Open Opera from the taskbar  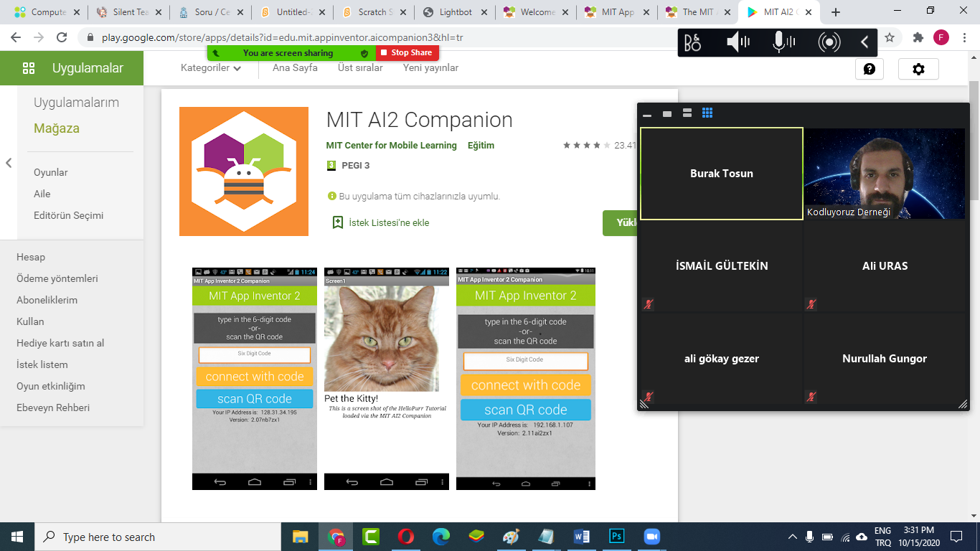[x=406, y=537]
